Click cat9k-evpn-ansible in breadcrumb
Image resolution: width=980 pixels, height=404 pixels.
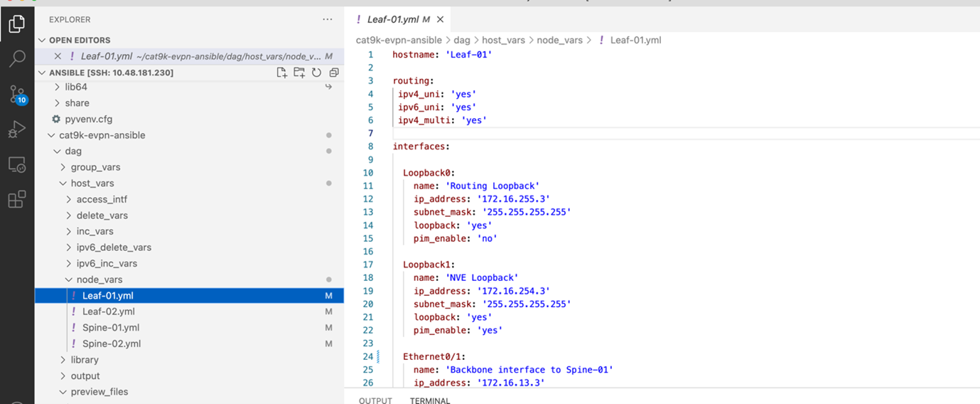[x=399, y=41]
